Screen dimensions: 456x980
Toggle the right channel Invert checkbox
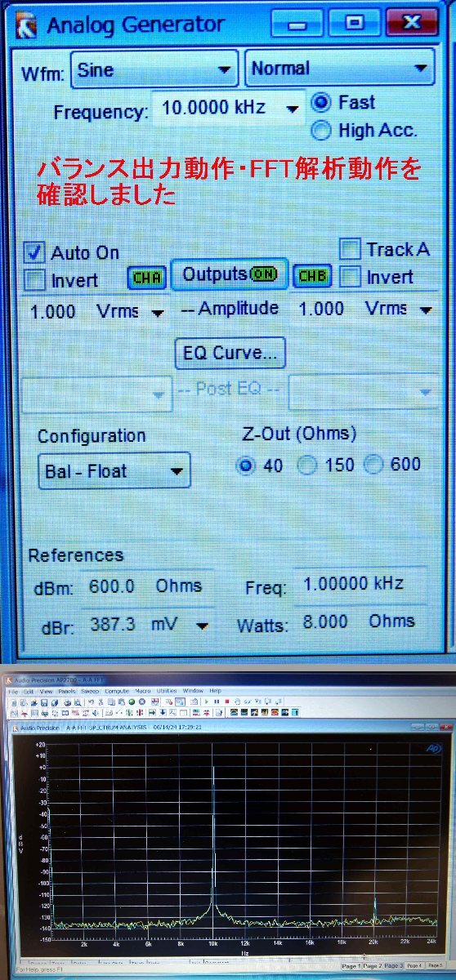[350, 277]
